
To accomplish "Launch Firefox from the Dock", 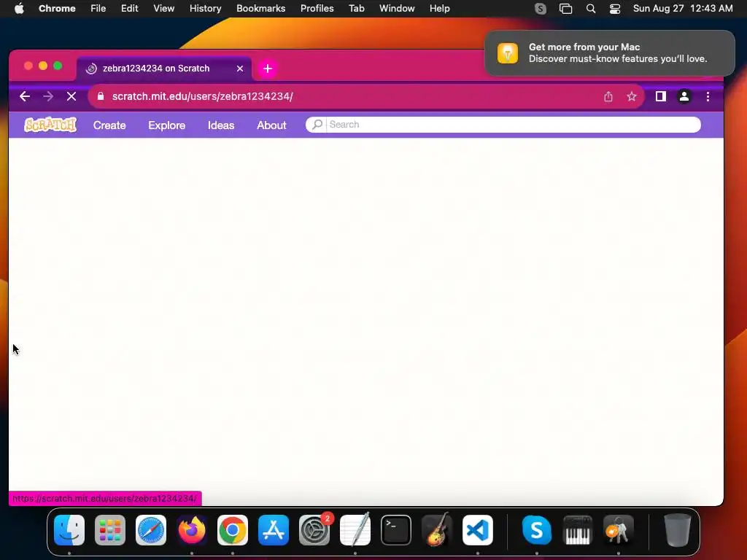I will 192,530.
